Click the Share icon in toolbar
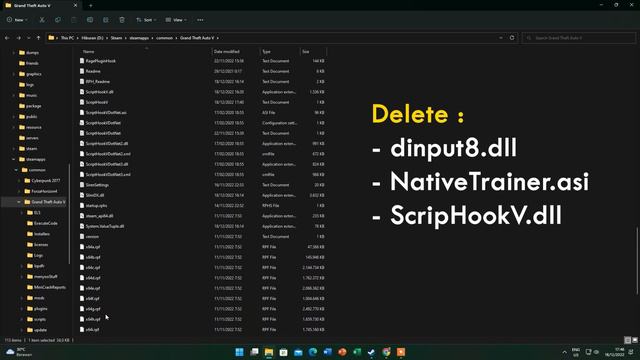The image size is (640, 360). (x=106, y=20)
